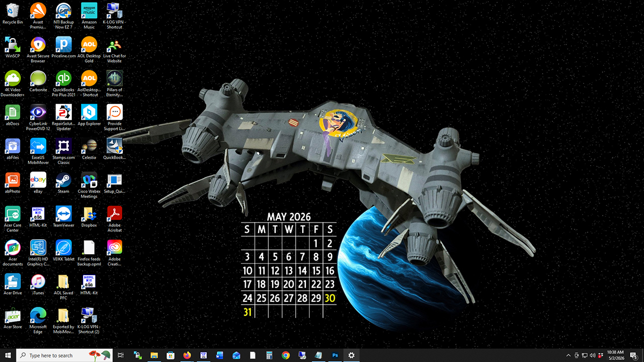Select the Acer Store desktop icon
Viewport: 644px width, 362px height.
12,318
